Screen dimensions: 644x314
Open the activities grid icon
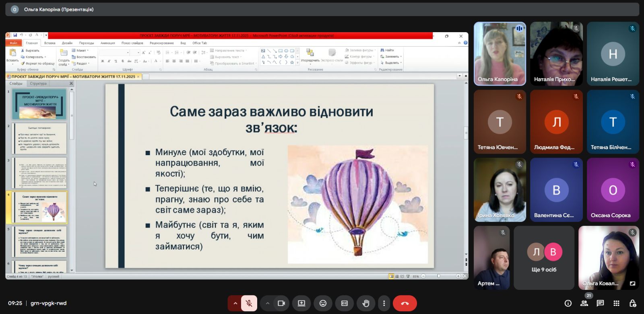point(616,303)
